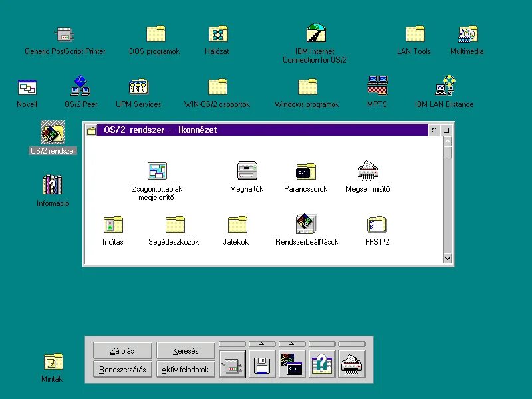532x399 pixels.
Task: Click the OS/2 rendszer - Ikonnézet title bar
Action: pos(263,130)
